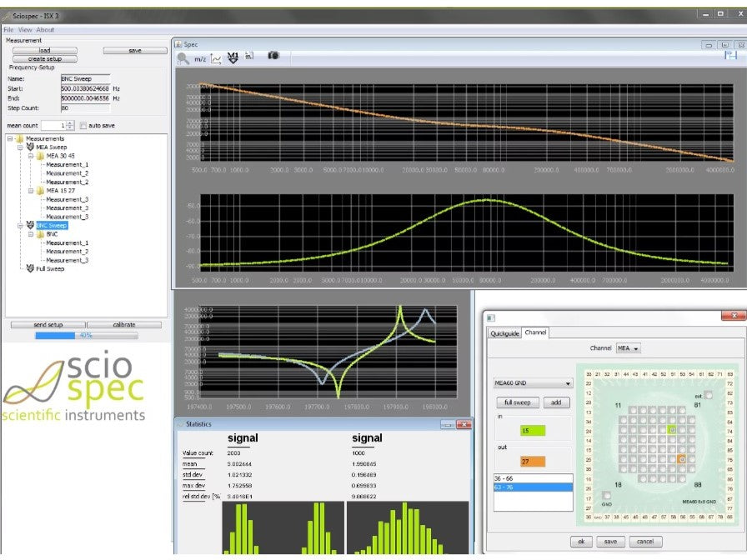747x560 pixels.
Task: Select the 36 - 66 channel pair entry
Action: click(x=533, y=478)
